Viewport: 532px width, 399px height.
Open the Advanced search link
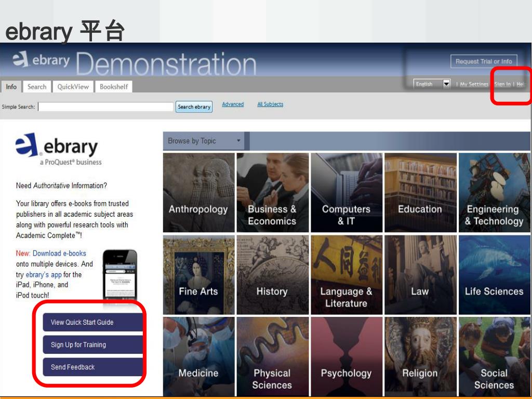pos(233,104)
